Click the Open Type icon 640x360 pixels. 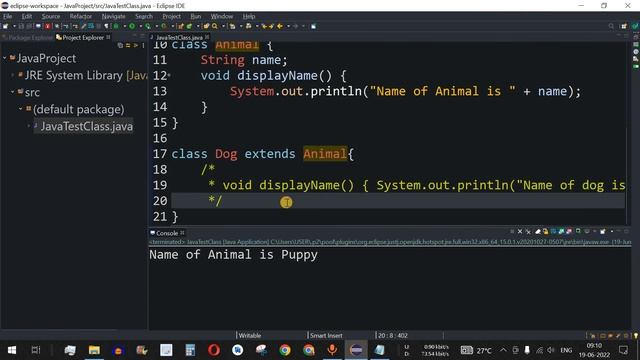click(x=206, y=26)
